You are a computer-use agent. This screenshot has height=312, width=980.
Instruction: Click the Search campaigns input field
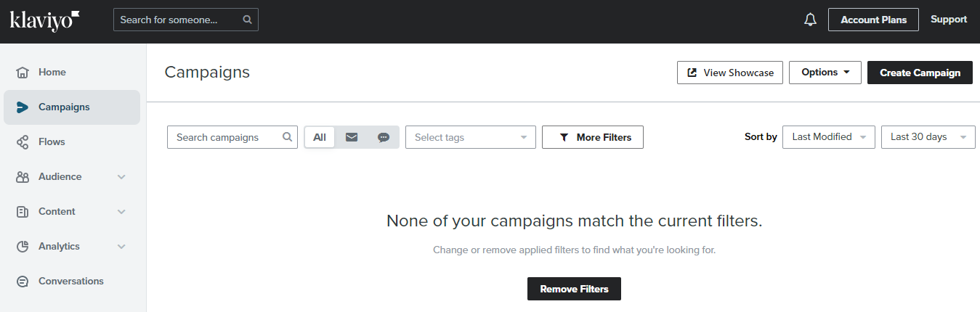(x=232, y=137)
